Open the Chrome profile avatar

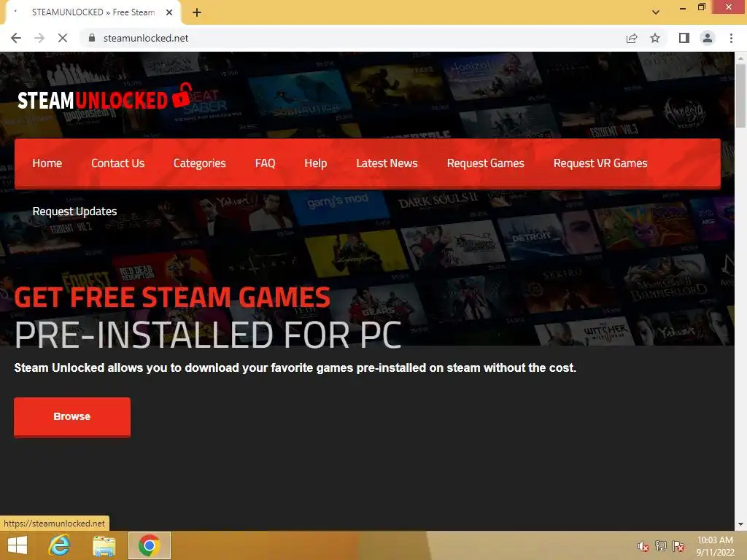pyautogui.click(x=708, y=38)
